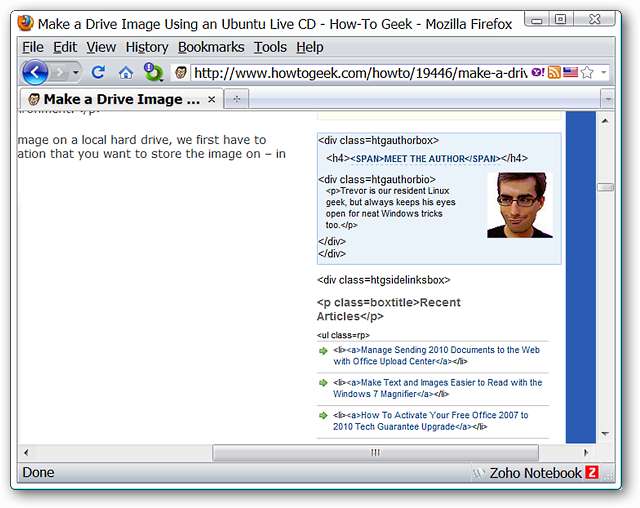Click the horizontal scrollbar thumb
640x508 pixels.
pos(376,452)
